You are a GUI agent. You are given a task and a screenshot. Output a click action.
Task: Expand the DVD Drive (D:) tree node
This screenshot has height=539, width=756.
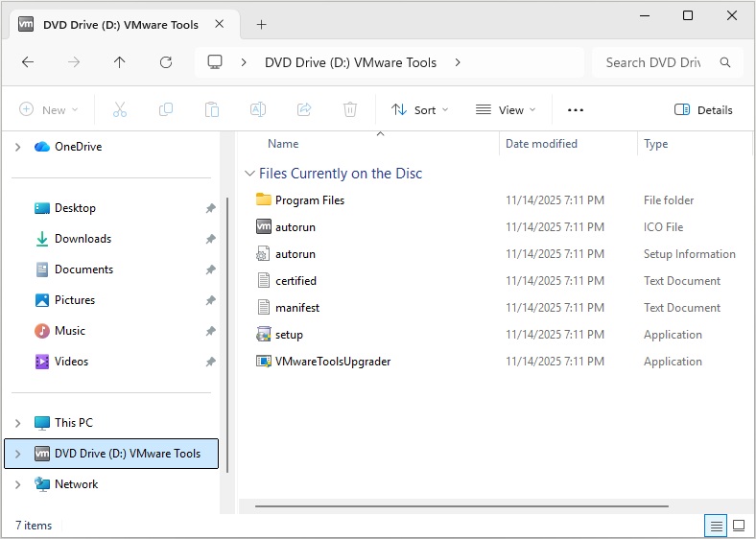[18, 454]
